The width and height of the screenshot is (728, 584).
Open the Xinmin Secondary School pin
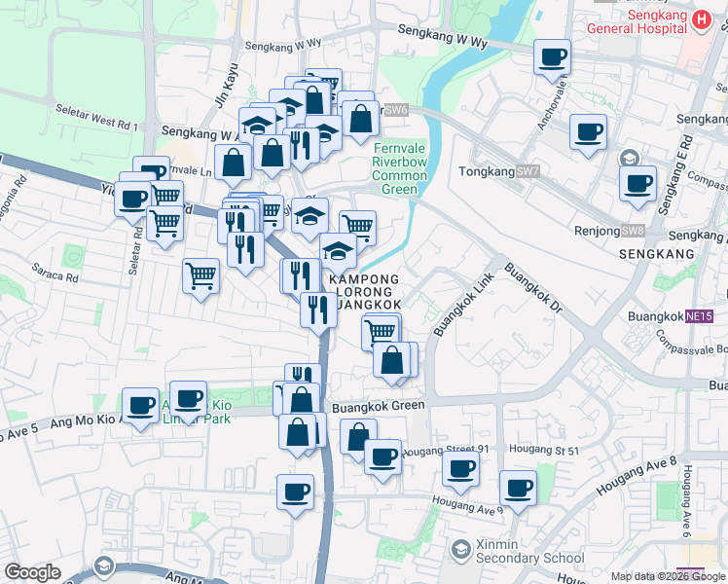coord(460,550)
